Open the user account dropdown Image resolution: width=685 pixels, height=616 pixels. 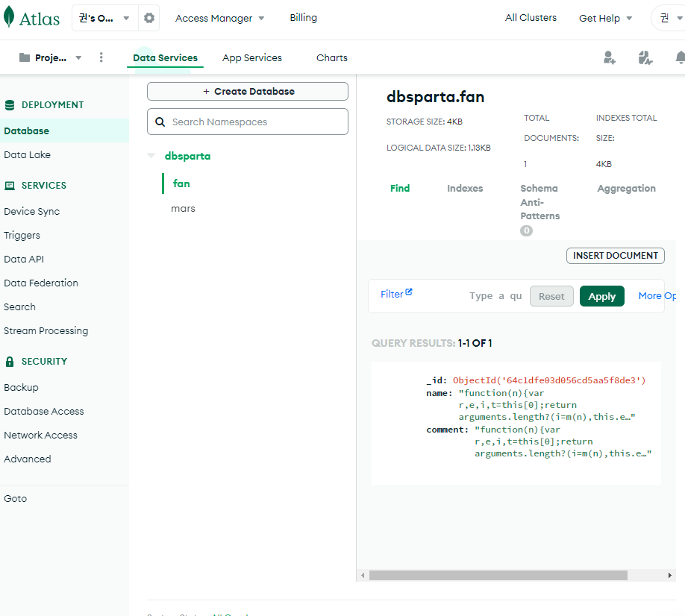[x=669, y=18]
